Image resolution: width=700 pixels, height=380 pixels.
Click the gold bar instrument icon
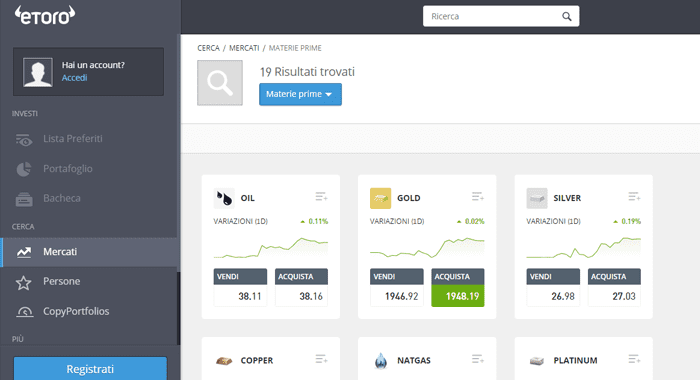pos(380,198)
